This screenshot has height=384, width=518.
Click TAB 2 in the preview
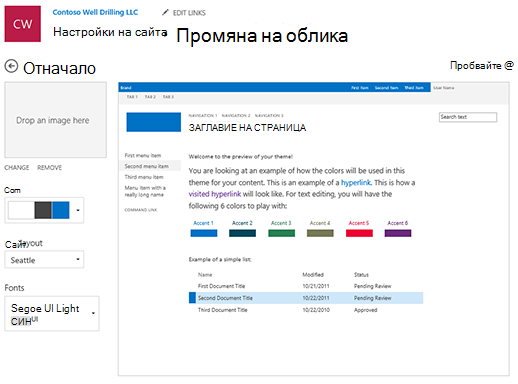coord(150,97)
